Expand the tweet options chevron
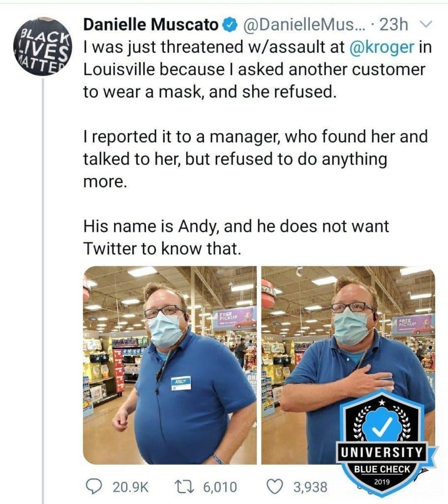 click(x=426, y=24)
